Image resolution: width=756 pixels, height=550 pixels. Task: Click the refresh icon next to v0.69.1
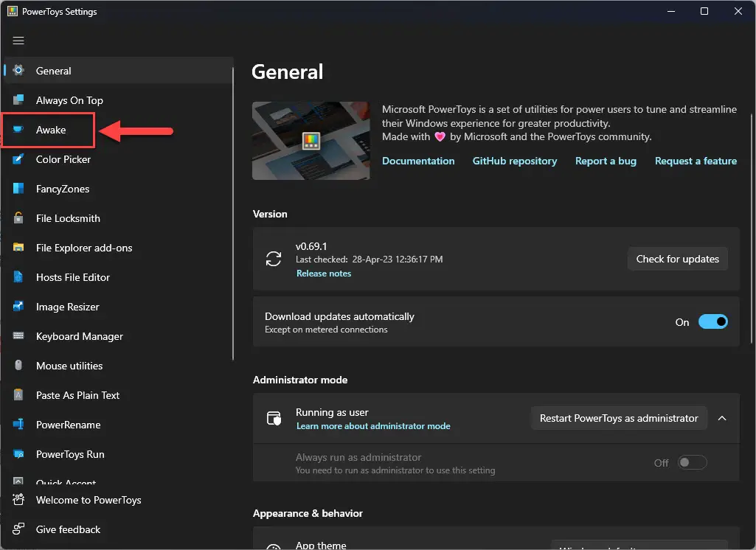click(x=274, y=259)
